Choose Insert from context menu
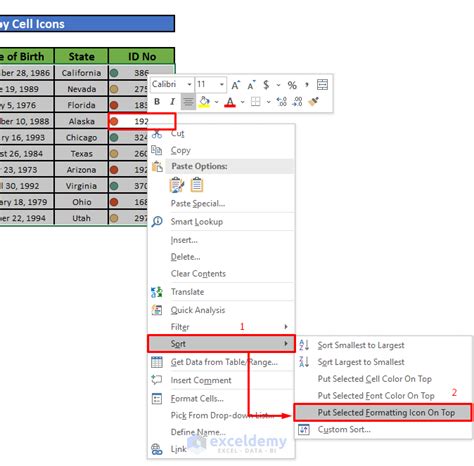 tap(184, 240)
